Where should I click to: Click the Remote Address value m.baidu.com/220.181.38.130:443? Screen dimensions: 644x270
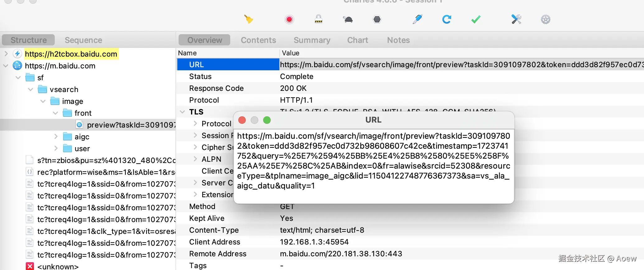point(341,254)
